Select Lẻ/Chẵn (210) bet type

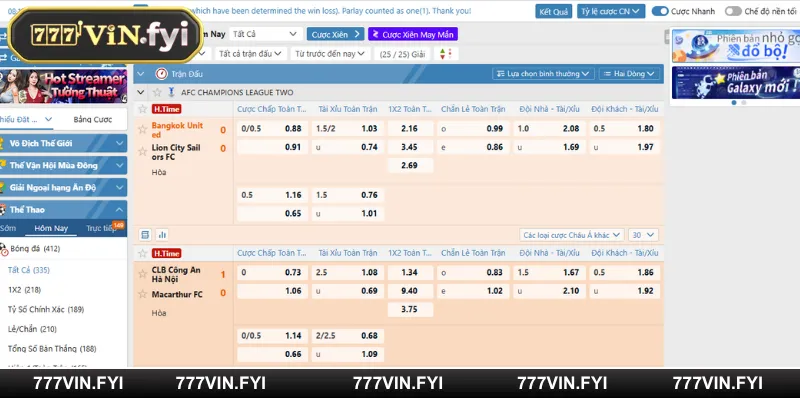[x=32, y=329]
